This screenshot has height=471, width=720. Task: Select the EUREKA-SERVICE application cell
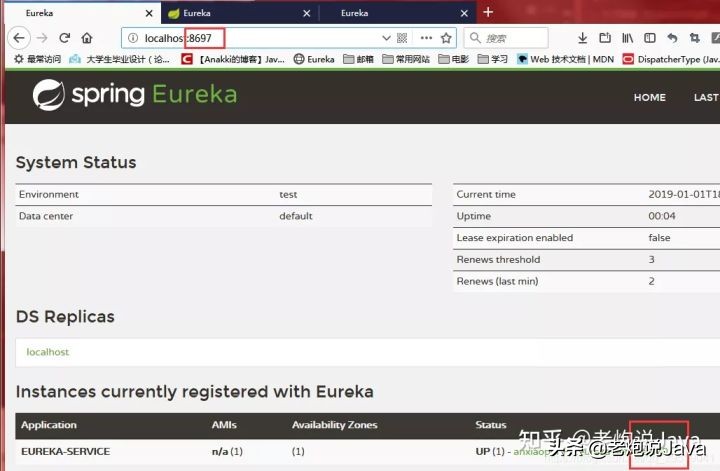coord(65,452)
